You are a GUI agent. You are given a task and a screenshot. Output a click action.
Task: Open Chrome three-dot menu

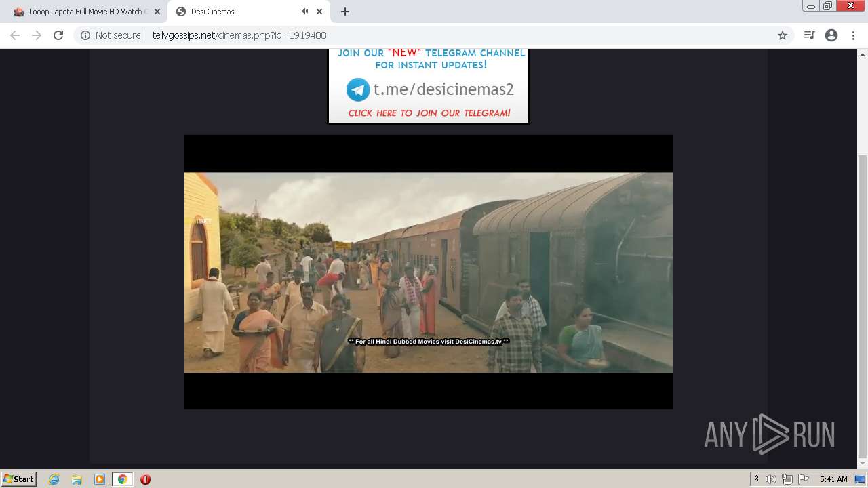(853, 35)
